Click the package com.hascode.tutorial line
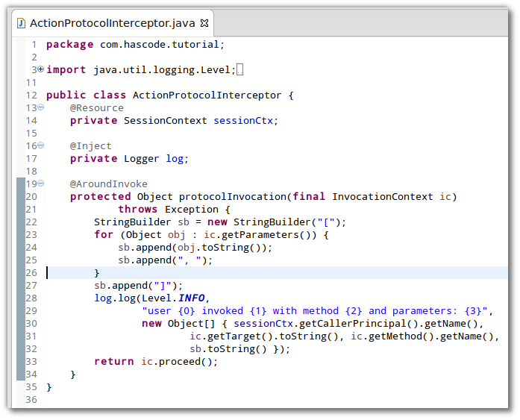Viewport: 520px width, 420px height. (x=134, y=44)
